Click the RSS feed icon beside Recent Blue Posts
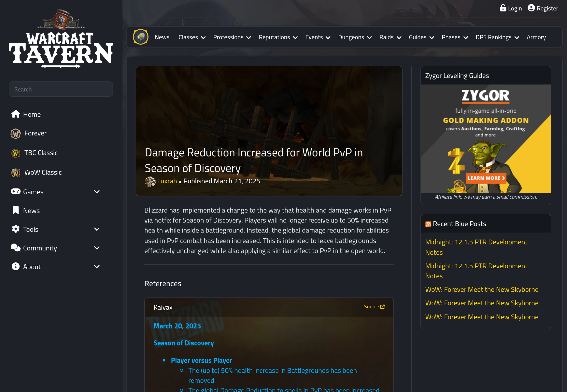This screenshot has width=567, height=392. [x=428, y=224]
